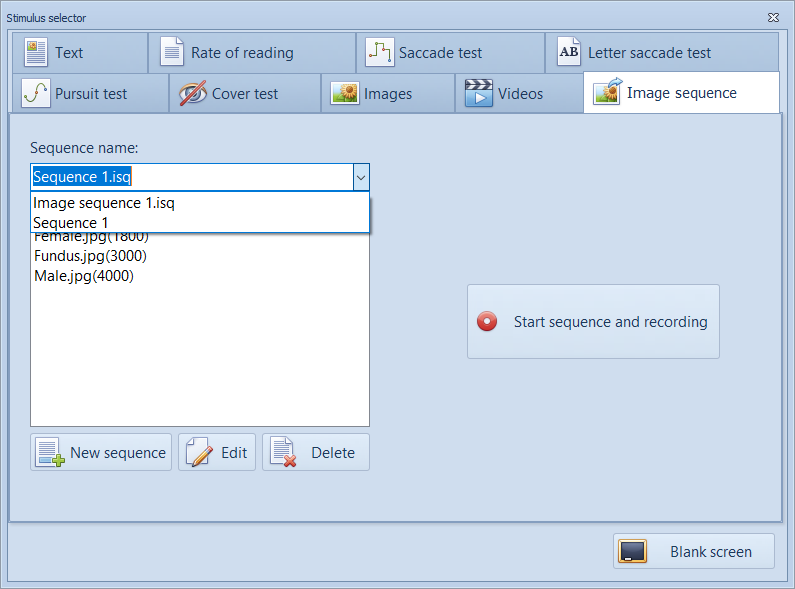Collapse the Sequence name dropdown arrow

pos(360,177)
